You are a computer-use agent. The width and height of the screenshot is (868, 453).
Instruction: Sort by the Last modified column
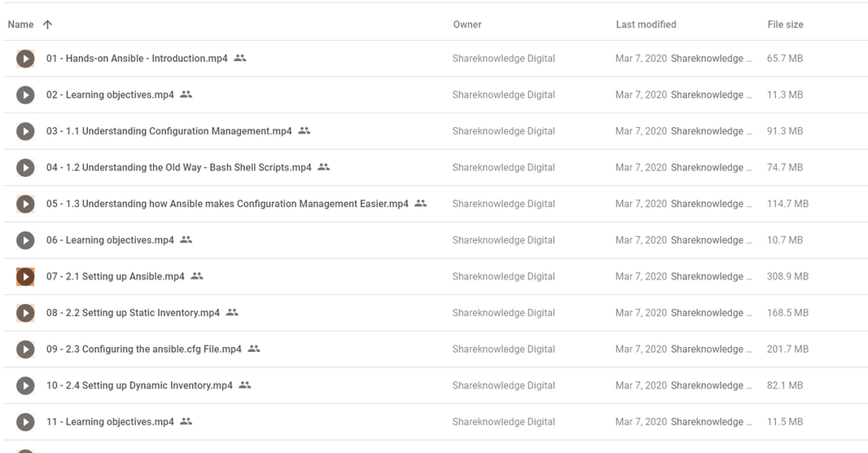(x=646, y=24)
